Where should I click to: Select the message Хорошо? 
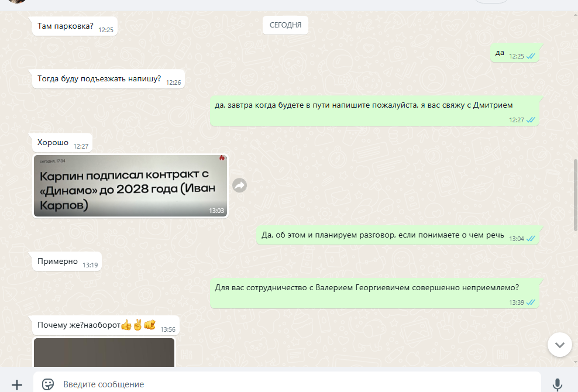point(62,143)
